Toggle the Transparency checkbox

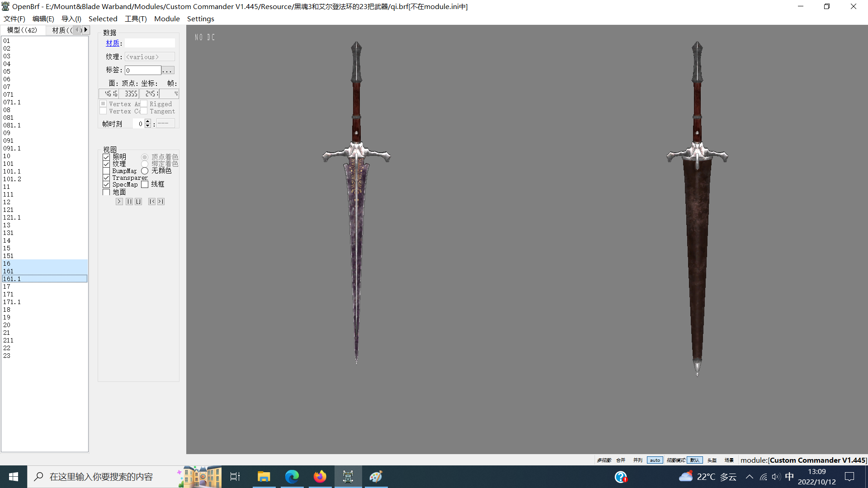click(106, 178)
